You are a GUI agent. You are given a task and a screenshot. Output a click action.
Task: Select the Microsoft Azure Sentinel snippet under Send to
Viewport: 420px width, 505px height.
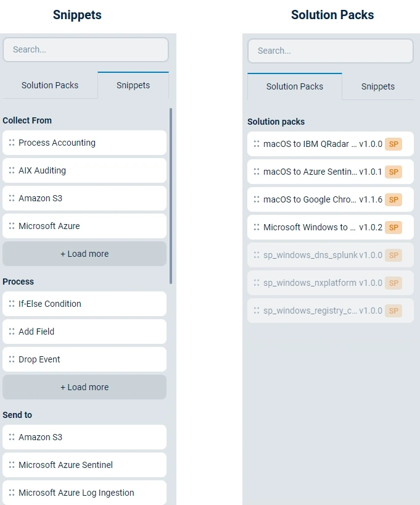84,464
